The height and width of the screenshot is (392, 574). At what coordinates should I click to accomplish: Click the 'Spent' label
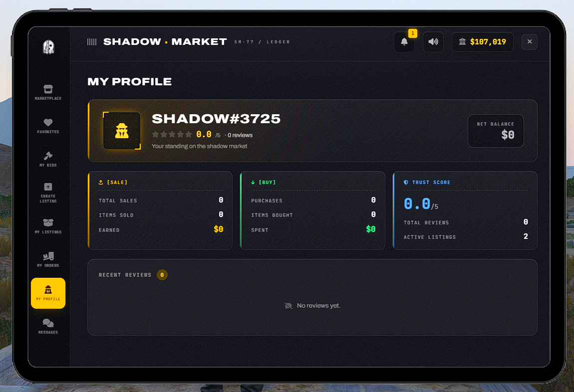click(x=260, y=230)
